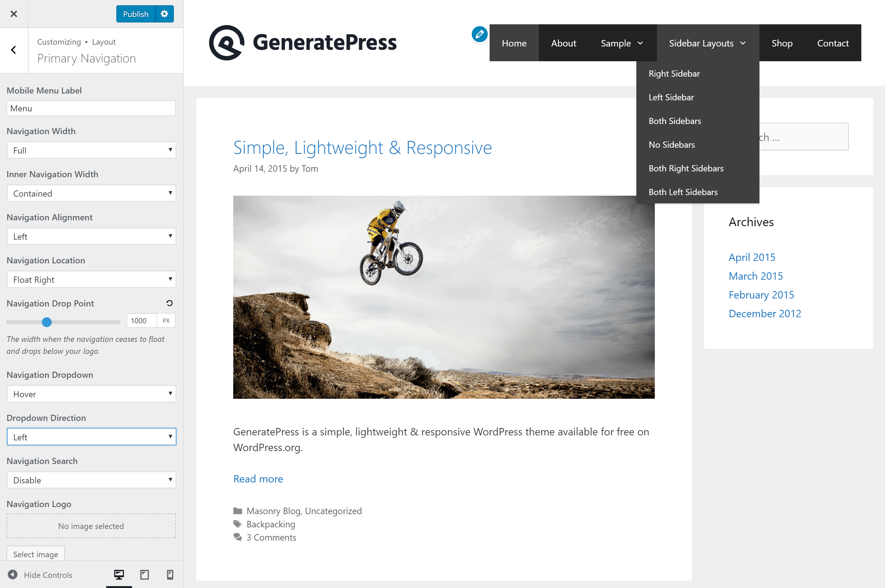The width and height of the screenshot is (885, 588).
Task: Open the Navigation Location dropdown
Action: 91,279
